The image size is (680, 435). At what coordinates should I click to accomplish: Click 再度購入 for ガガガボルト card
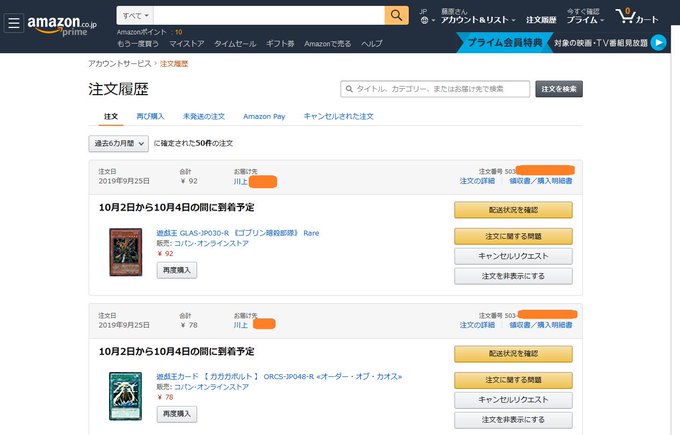(177, 414)
